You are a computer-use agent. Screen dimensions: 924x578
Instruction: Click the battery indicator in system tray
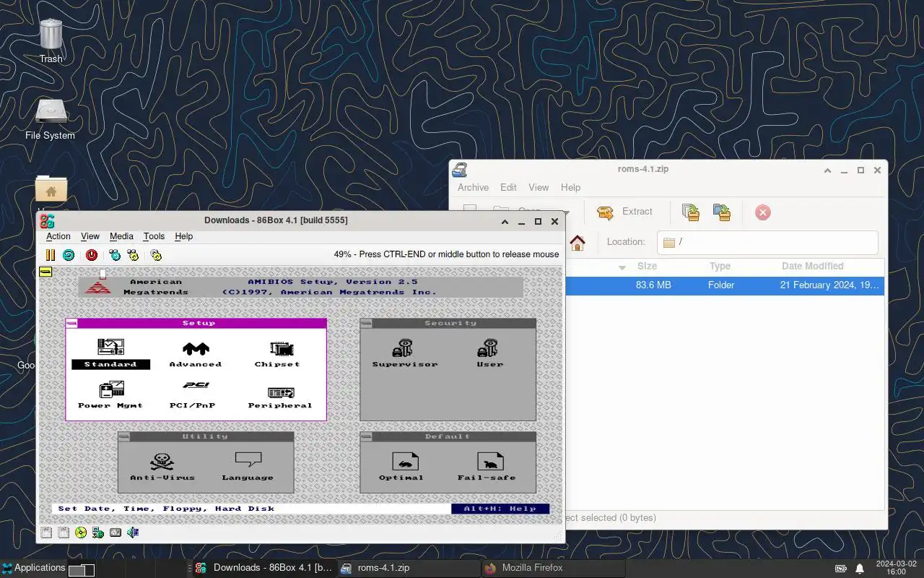pos(841,569)
